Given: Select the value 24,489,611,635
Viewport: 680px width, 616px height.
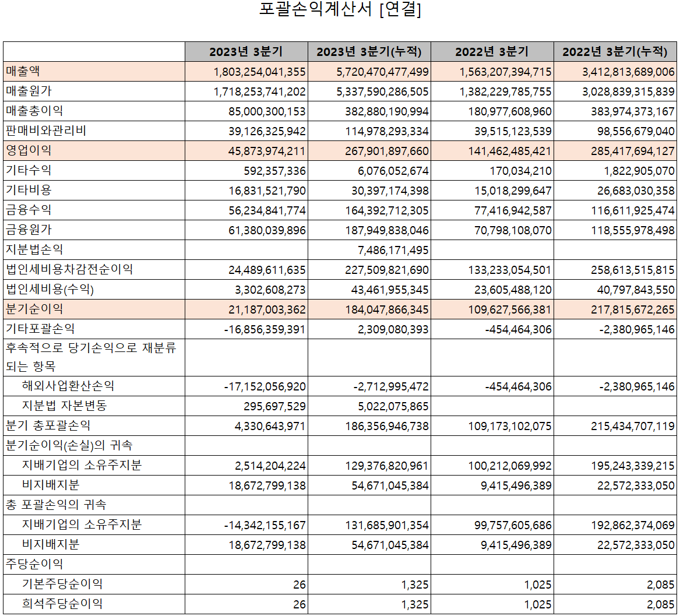Looking at the screenshot, I should (x=267, y=270).
